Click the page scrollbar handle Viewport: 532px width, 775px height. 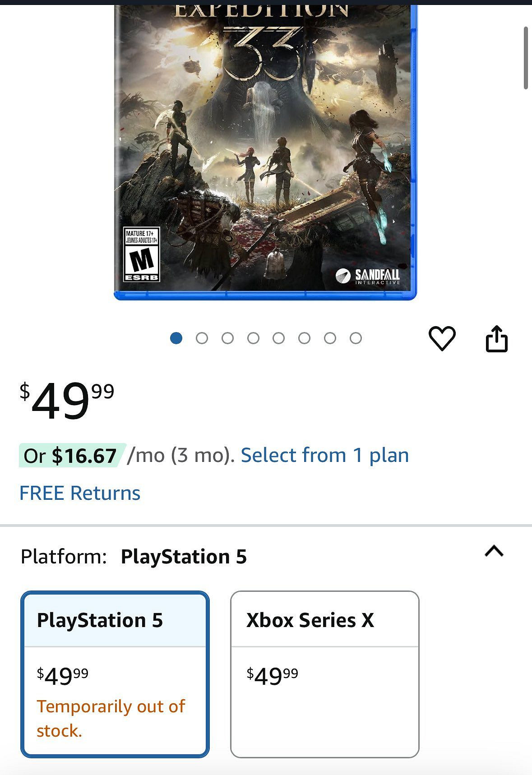[x=526, y=58]
